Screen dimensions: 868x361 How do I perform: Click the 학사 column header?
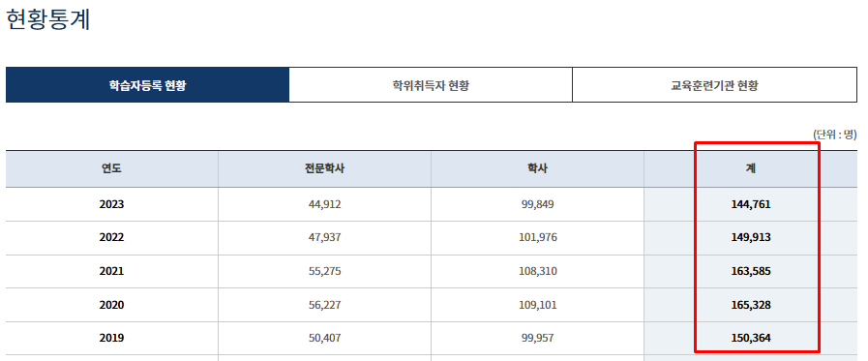tap(537, 168)
